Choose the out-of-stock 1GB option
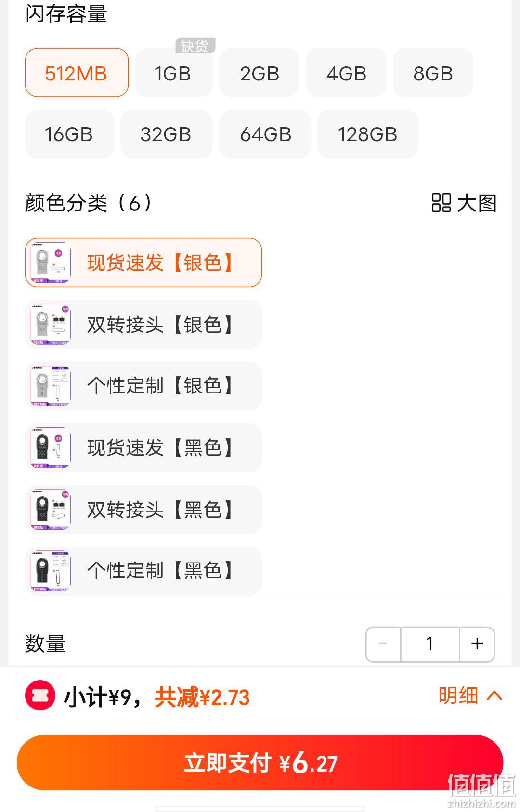This screenshot has height=812, width=520. pos(173,73)
